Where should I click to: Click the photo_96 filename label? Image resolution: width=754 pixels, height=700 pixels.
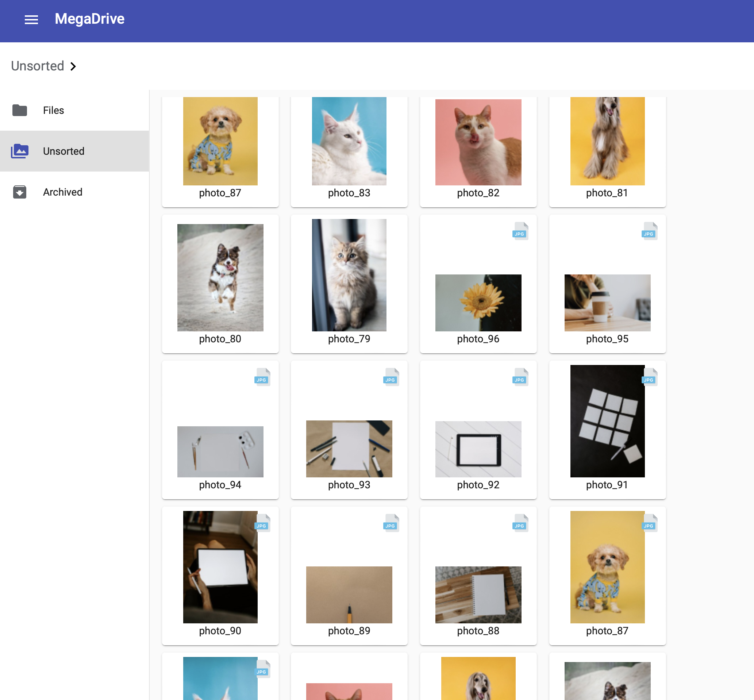pos(478,339)
